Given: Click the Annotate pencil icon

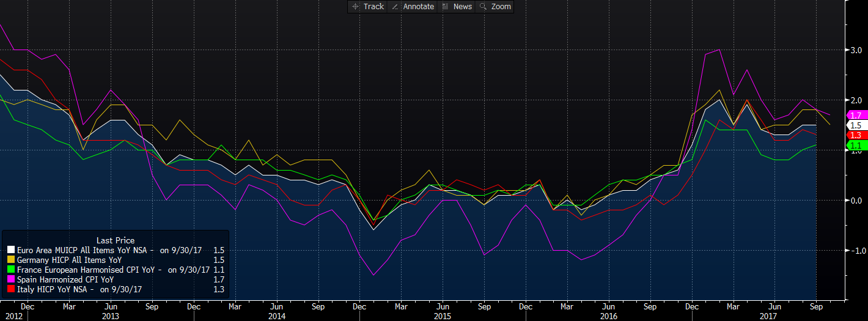Looking at the screenshot, I should tap(395, 7).
